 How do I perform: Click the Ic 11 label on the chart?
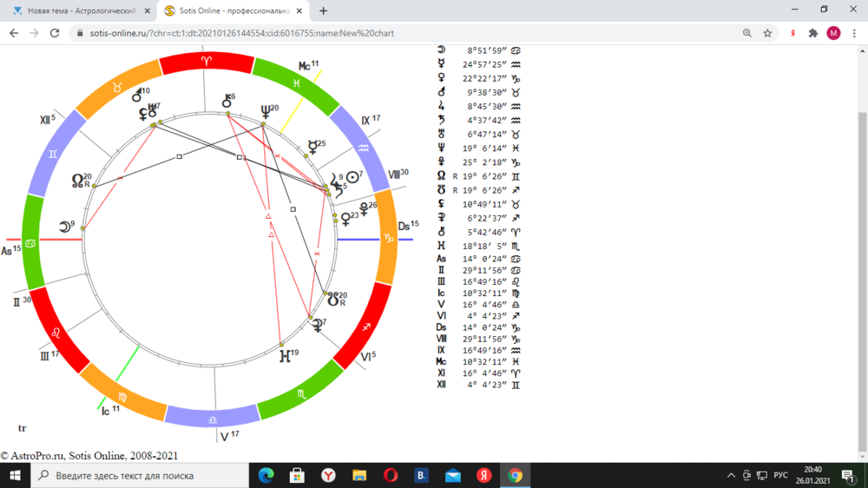pyautogui.click(x=110, y=411)
